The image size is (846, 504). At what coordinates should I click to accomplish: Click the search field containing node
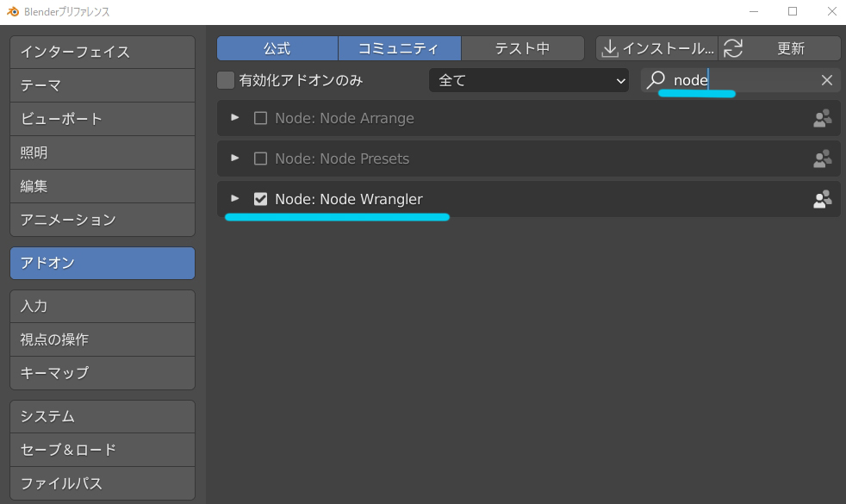click(x=740, y=80)
